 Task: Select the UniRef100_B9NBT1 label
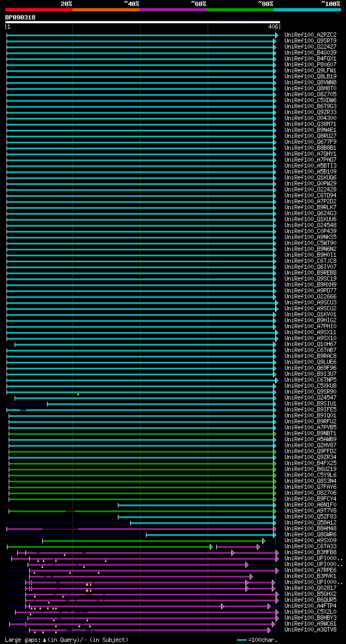point(310,434)
